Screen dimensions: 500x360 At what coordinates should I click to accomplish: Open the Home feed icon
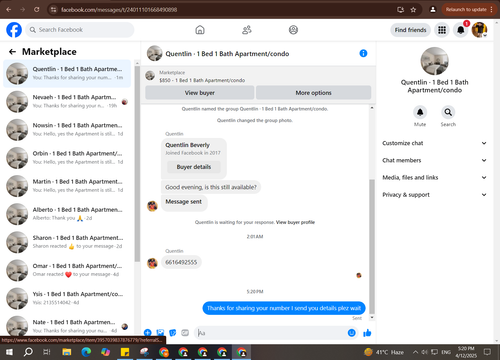pos(200,30)
